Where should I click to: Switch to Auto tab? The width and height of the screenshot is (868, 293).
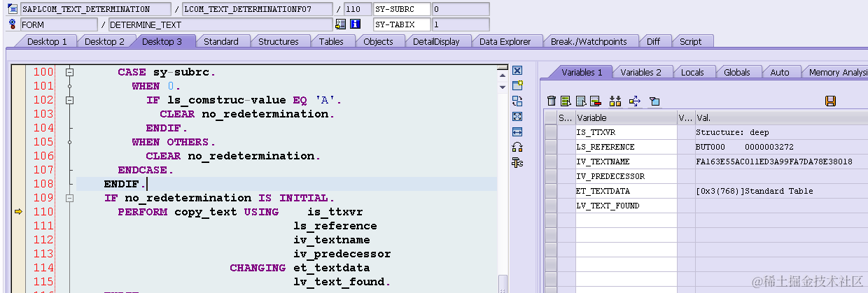coord(780,72)
